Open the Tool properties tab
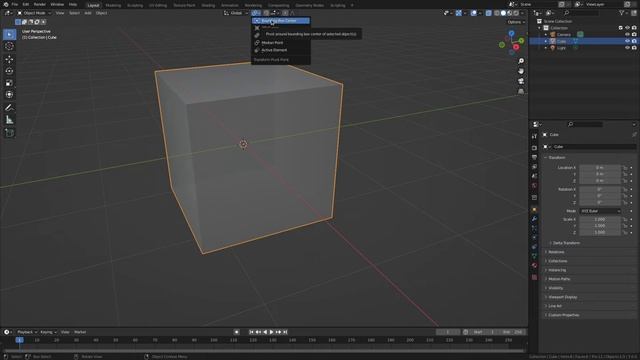Screen dimensions: 640x360 [x=534, y=136]
